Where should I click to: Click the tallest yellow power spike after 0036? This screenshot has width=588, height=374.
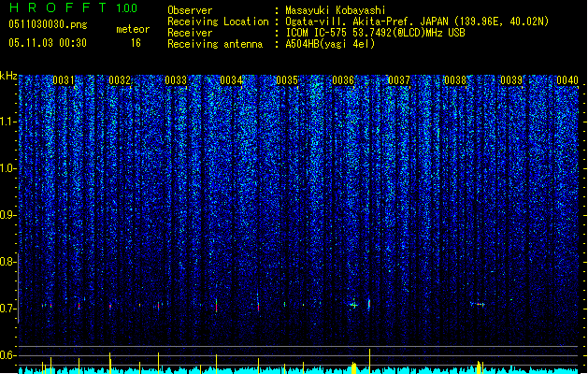[370, 361]
